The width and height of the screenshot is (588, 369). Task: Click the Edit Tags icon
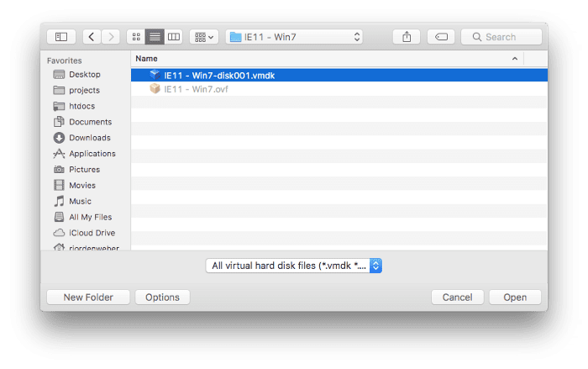pyautogui.click(x=442, y=37)
